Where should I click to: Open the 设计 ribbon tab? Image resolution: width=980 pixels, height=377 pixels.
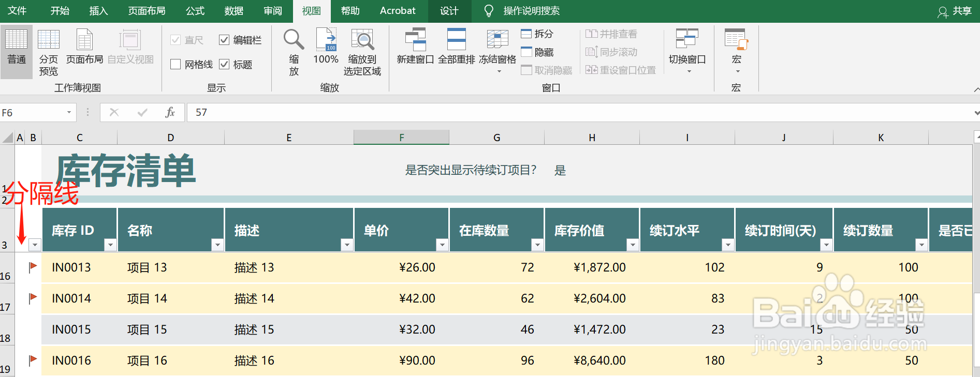point(449,11)
